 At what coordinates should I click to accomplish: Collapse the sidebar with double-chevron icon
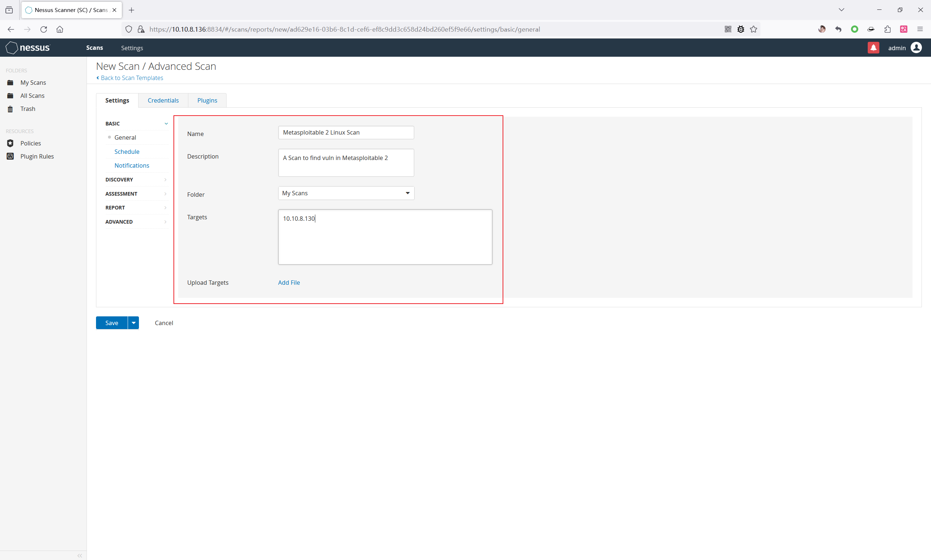[x=80, y=556]
